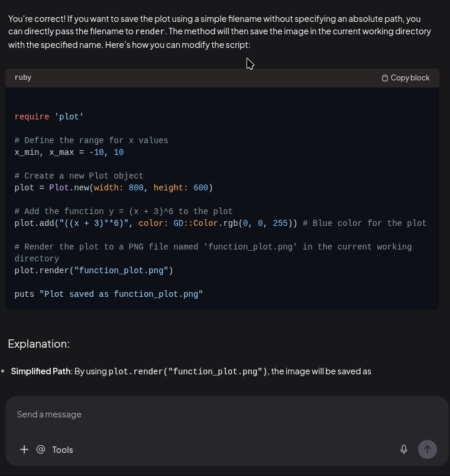
Task: Click the Copy block label
Action: tap(410, 78)
